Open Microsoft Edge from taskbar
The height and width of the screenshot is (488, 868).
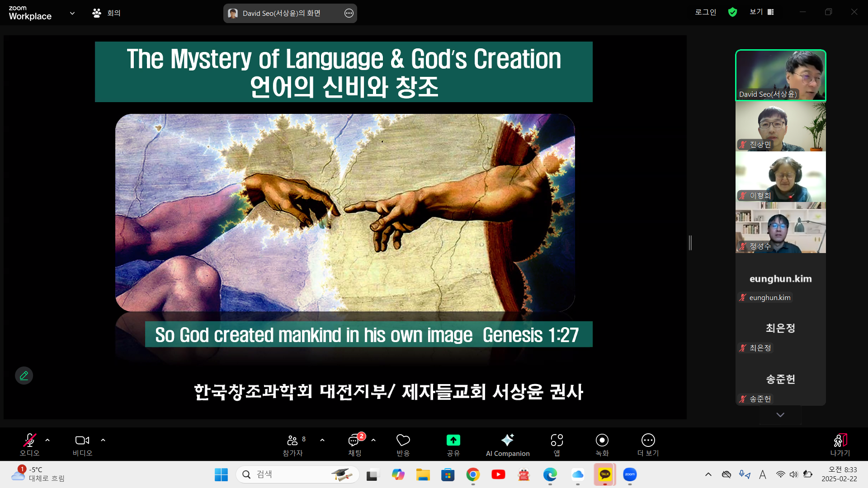550,474
